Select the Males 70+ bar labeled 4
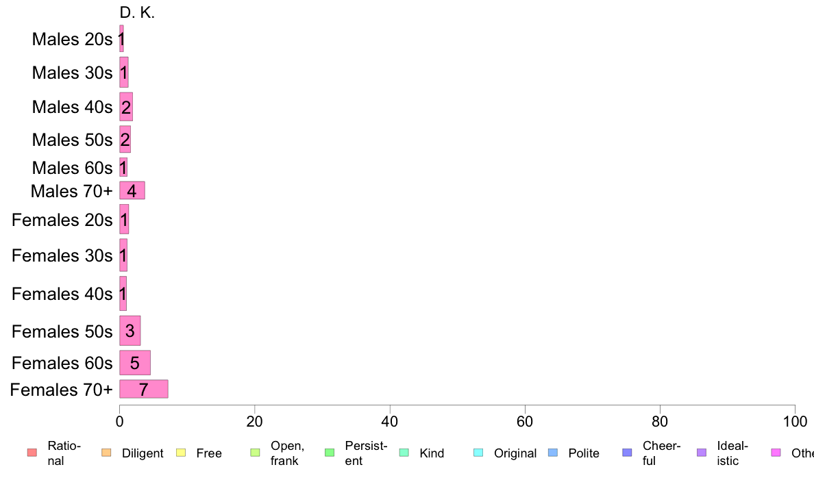Viewport: 814px width, 504px height. [132, 190]
